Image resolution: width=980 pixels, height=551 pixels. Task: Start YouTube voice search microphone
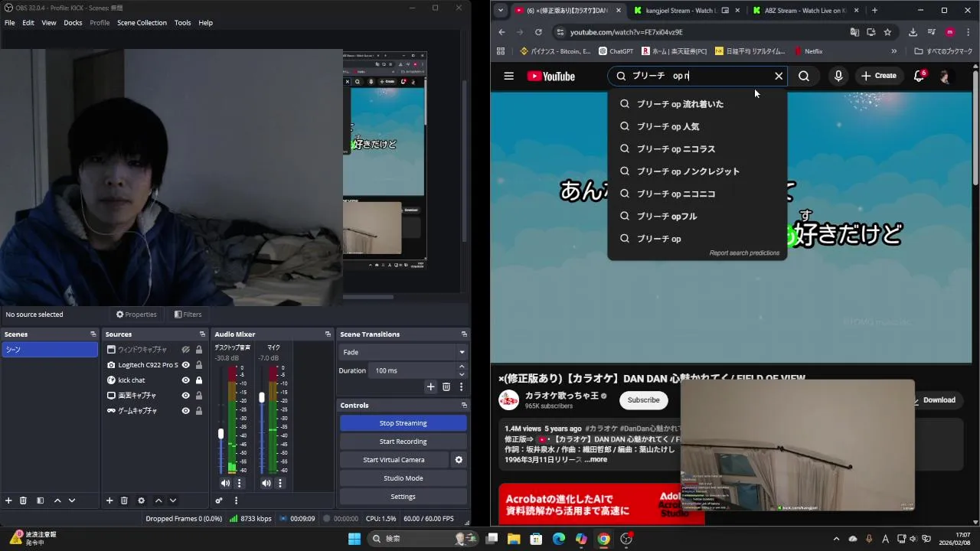(x=838, y=76)
